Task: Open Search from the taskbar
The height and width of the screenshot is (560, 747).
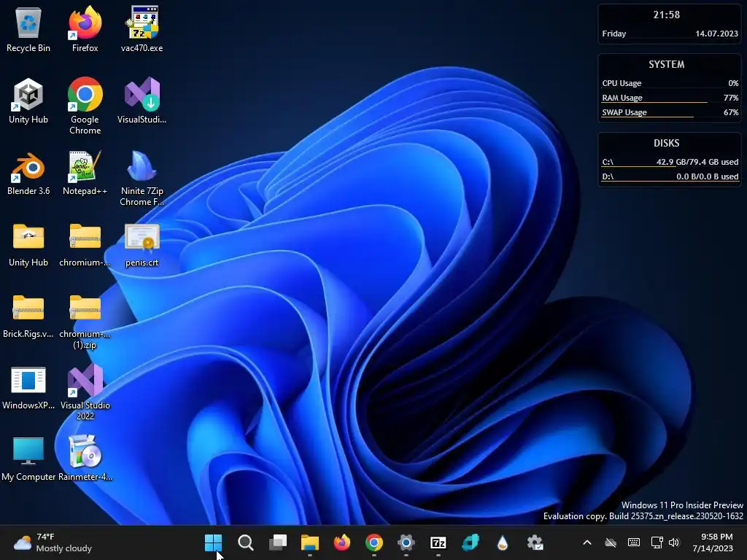Action: [245, 542]
